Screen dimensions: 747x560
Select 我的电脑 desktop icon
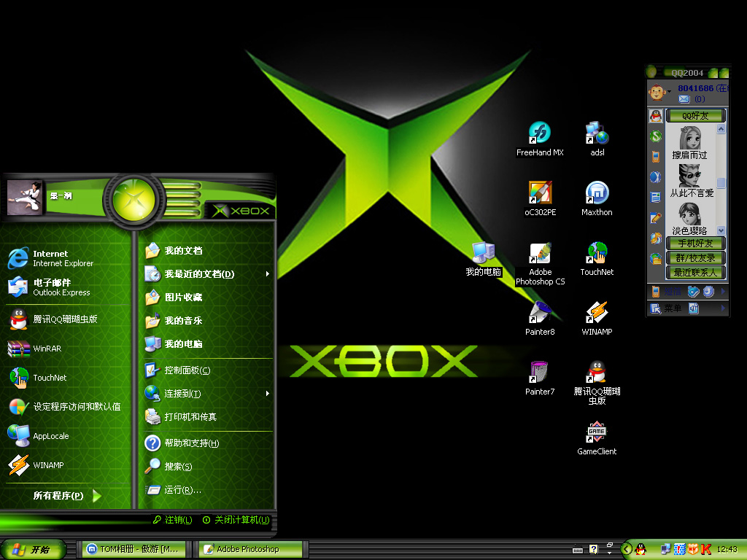[x=483, y=259]
